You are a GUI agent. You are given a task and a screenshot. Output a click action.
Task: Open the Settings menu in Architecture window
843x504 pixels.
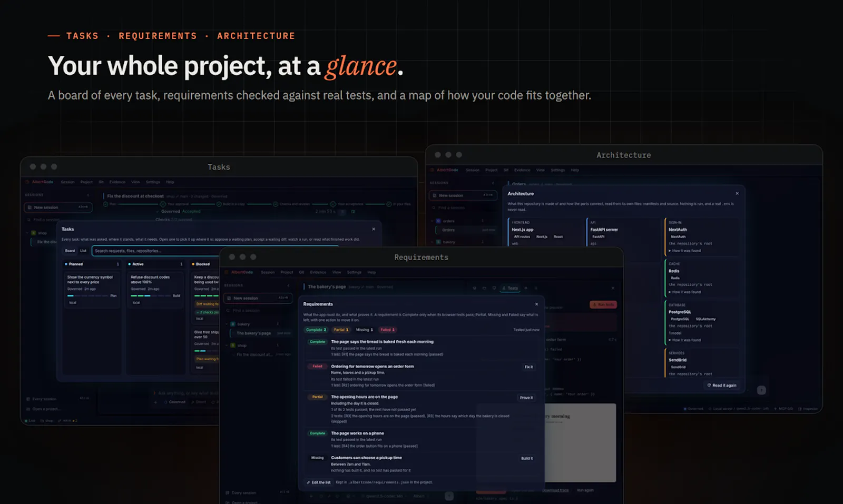pyautogui.click(x=557, y=170)
